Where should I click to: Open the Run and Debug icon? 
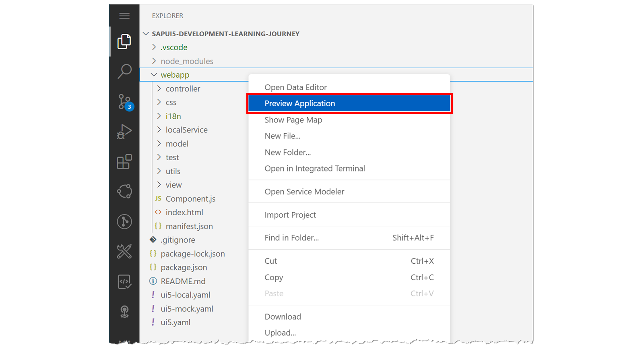click(x=124, y=132)
